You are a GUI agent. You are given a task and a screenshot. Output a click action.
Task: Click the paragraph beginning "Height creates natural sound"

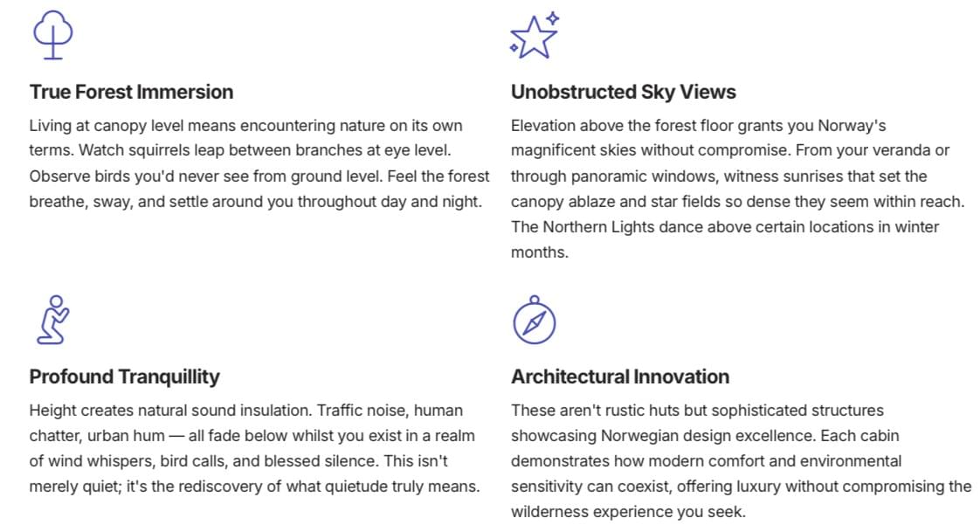click(x=254, y=448)
